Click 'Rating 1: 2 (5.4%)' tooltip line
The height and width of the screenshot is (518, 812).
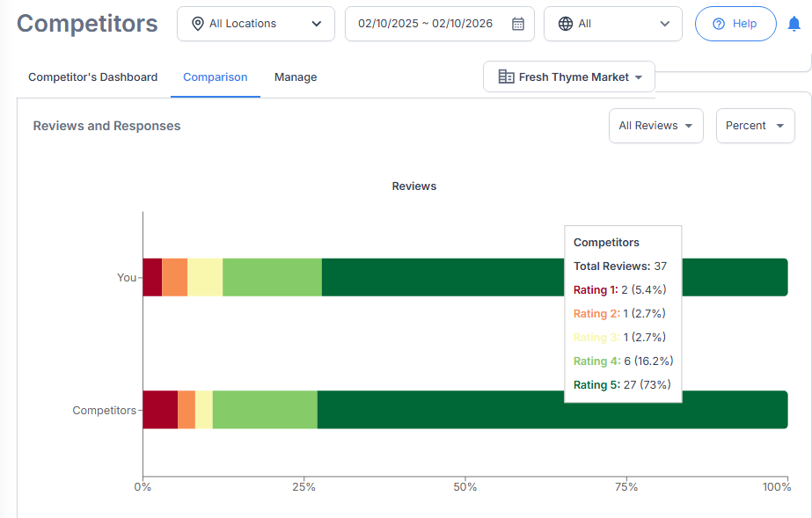click(620, 290)
